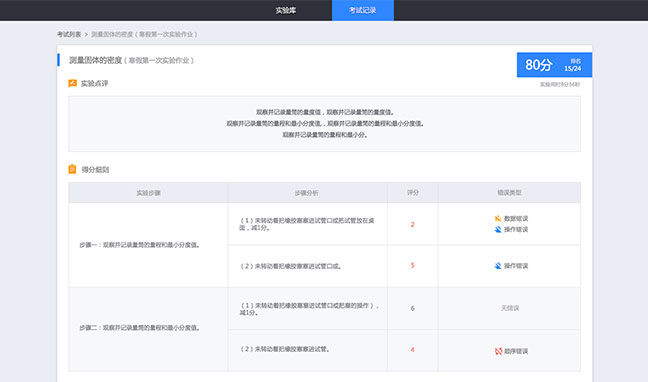Select the 步骤一 step description cell
This screenshot has height=382, width=648.
[148, 245]
